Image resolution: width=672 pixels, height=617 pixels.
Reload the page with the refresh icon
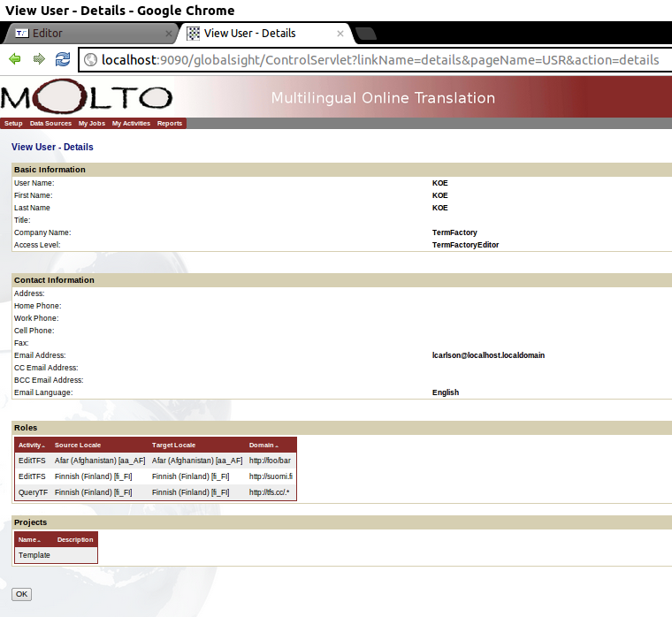point(63,59)
